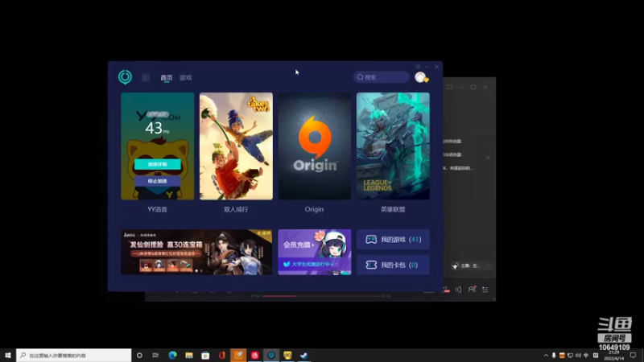Select the 双人成行 game card
644x362 pixels.
point(236,146)
